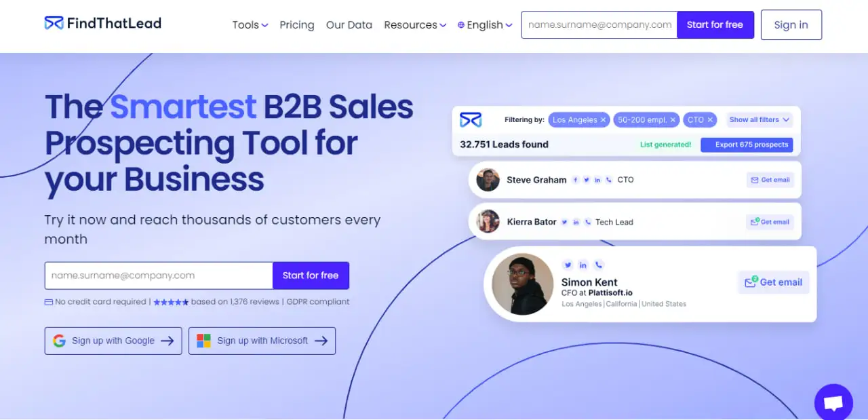Click the List generated! status text
This screenshot has height=420, width=868.
tap(666, 145)
